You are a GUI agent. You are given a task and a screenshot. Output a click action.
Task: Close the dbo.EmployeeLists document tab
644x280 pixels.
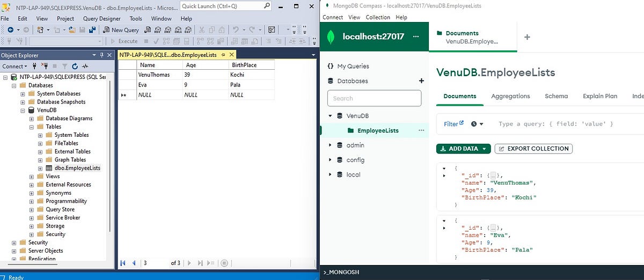click(x=232, y=55)
